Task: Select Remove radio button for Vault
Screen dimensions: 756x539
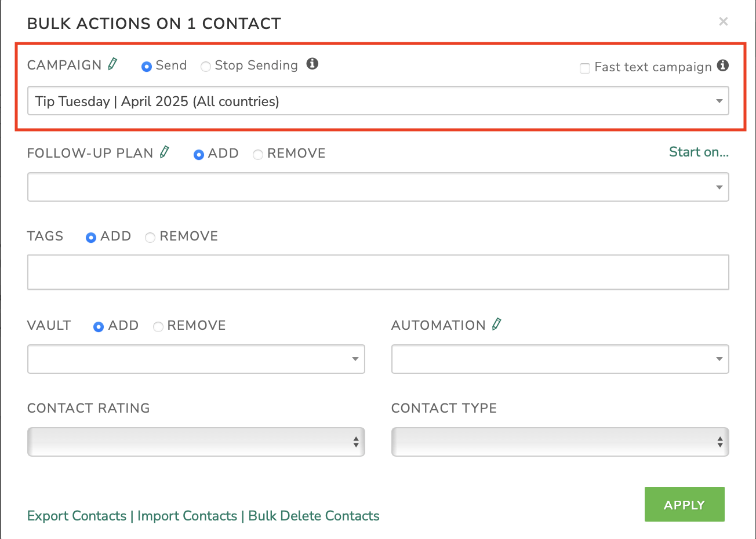Action: 158,327
